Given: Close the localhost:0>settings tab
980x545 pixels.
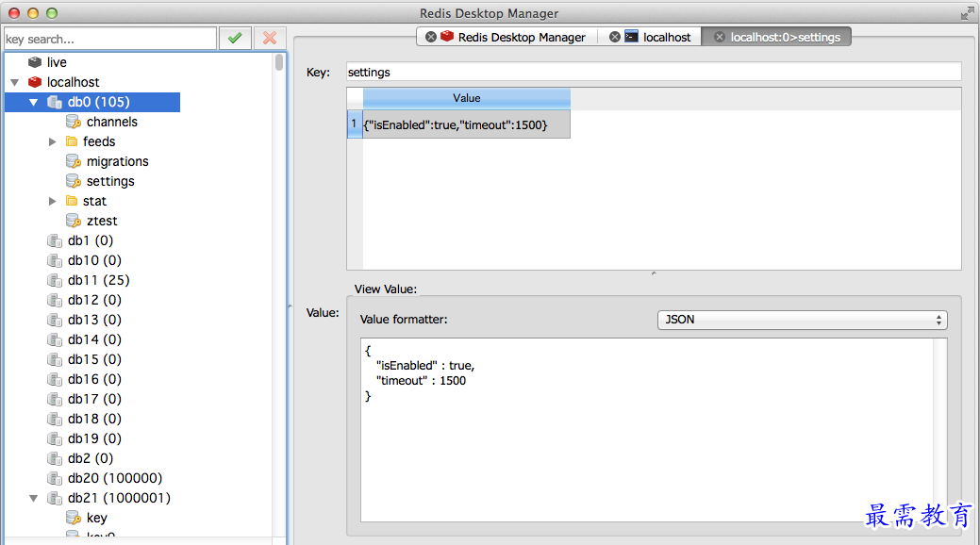Looking at the screenshot, I should point(720,37).
